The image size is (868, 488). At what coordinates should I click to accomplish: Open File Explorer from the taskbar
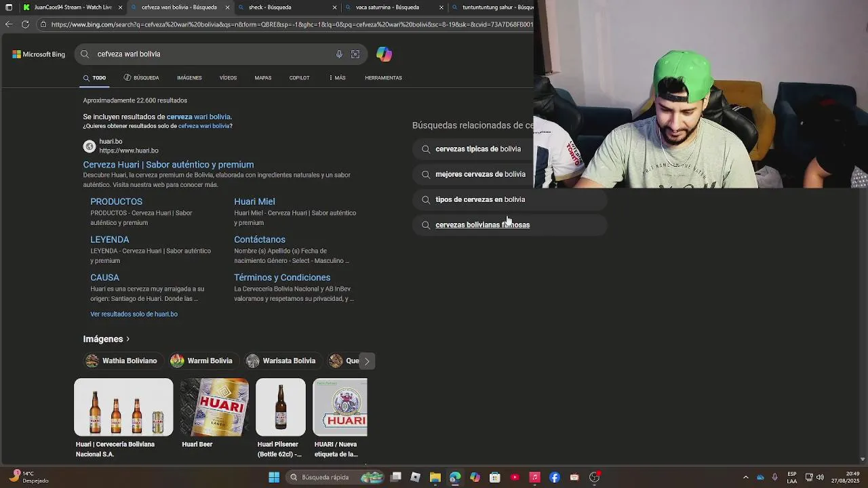[435, 477]
